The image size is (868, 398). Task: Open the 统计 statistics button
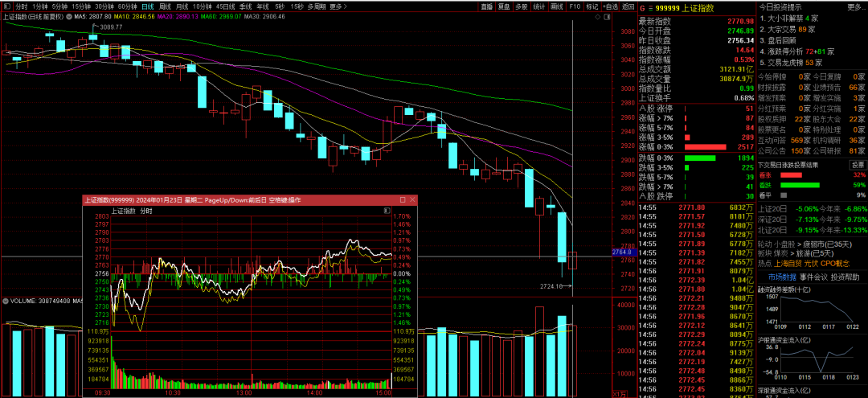tap(538, 6)
